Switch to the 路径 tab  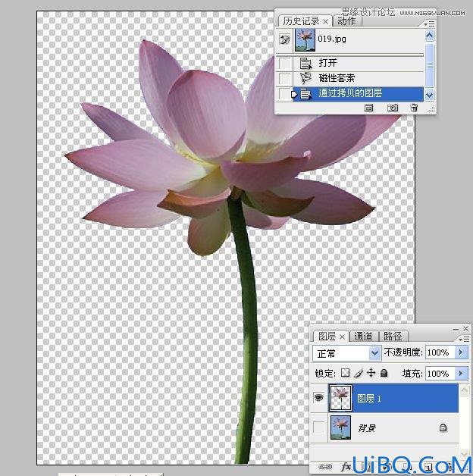click(x=393, y=337)
